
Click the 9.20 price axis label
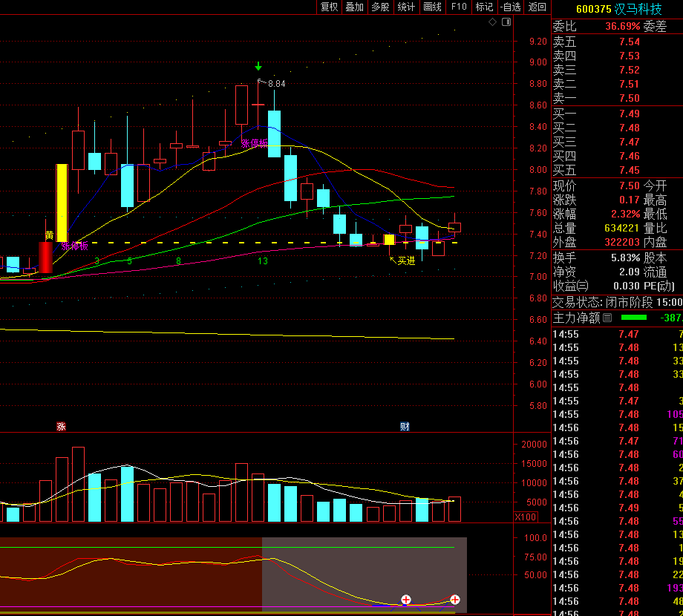(x=538, y=42)
